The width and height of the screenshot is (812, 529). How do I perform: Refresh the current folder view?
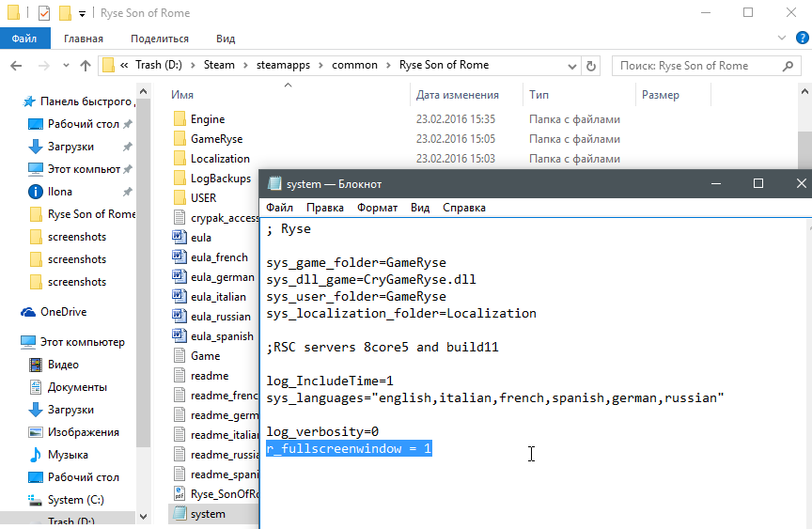[591, 66]
